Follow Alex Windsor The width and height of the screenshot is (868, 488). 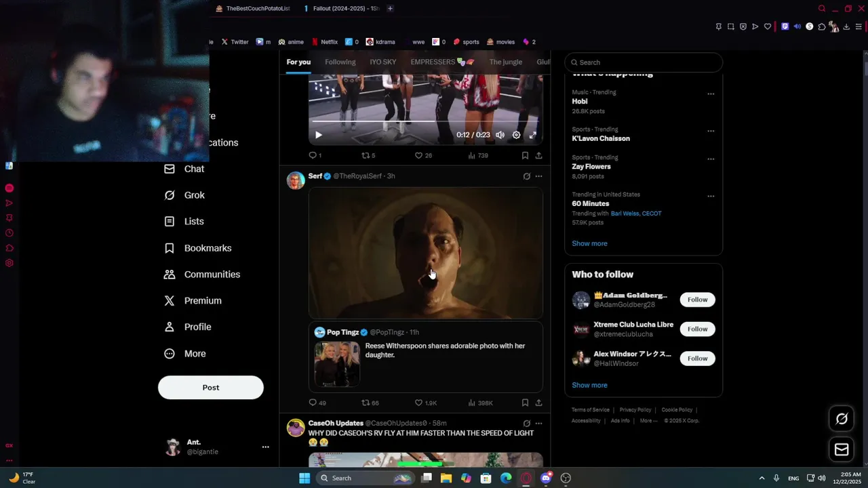[x=697, y=359]
